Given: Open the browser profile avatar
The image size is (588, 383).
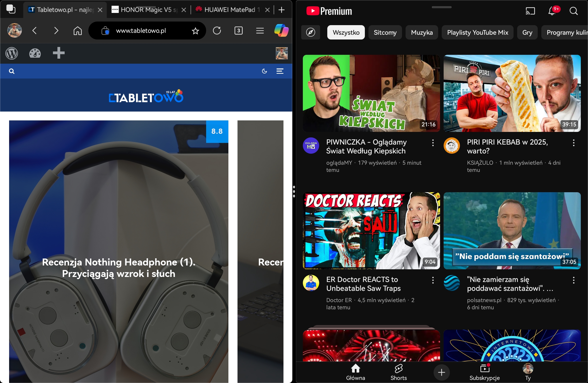Looking at the screenshot, I should tap(15, 31).
